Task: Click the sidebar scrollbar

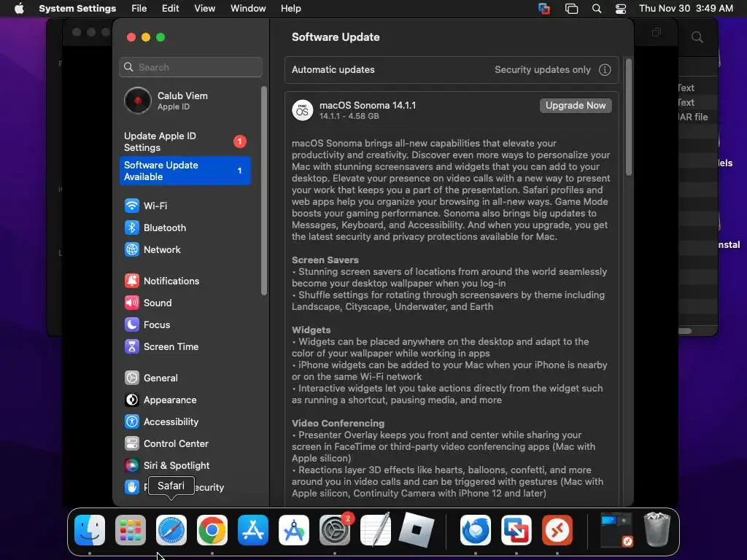Action: point(264,190)
